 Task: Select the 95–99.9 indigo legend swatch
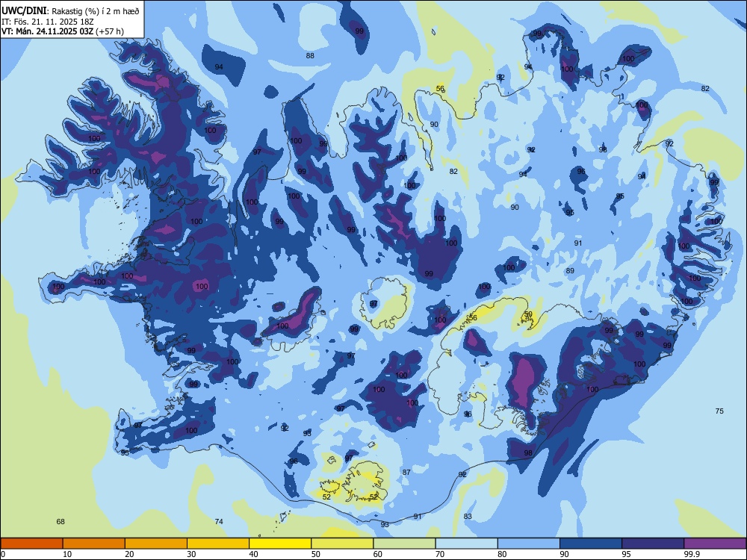[653, 544]
